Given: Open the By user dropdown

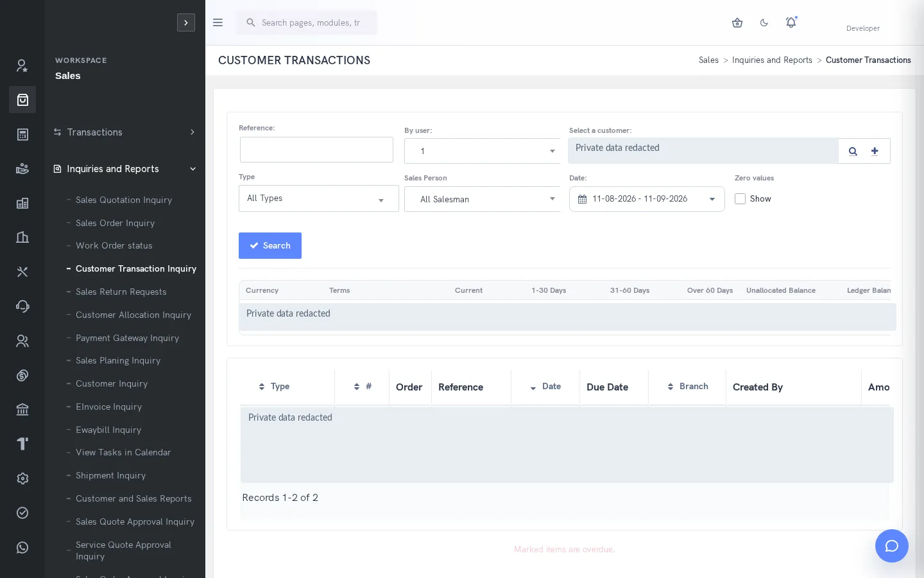Looking at the screenshot, I should point(482,151).
